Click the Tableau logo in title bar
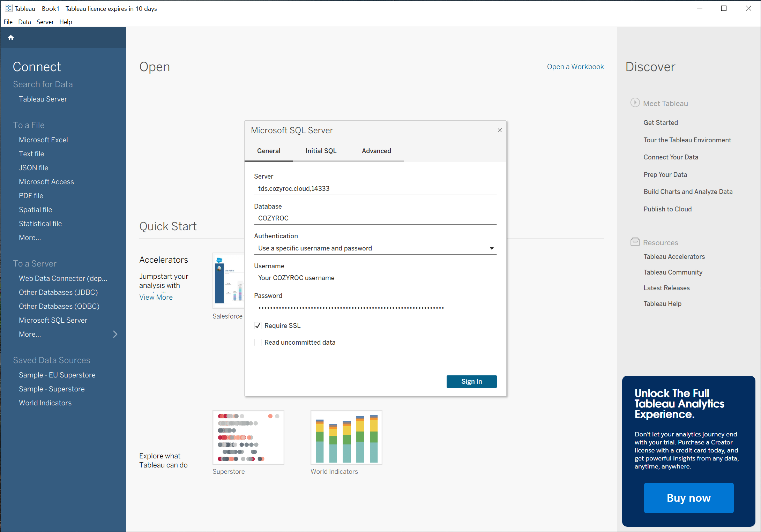 (8, 8)
